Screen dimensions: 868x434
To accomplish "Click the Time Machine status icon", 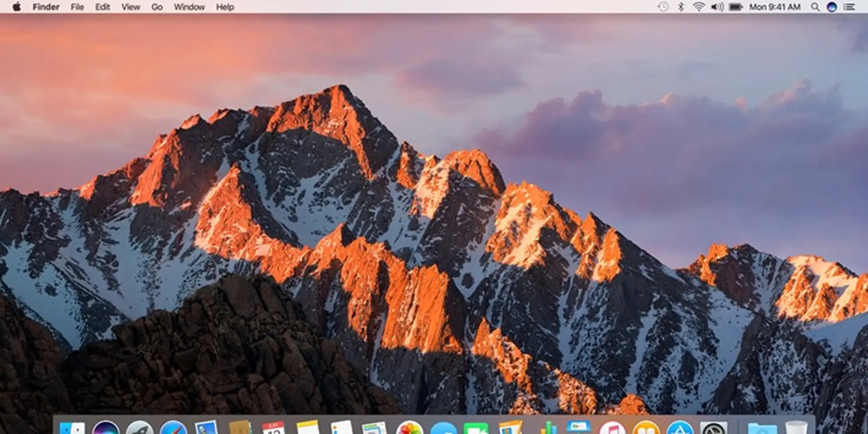I will (663, 7).
